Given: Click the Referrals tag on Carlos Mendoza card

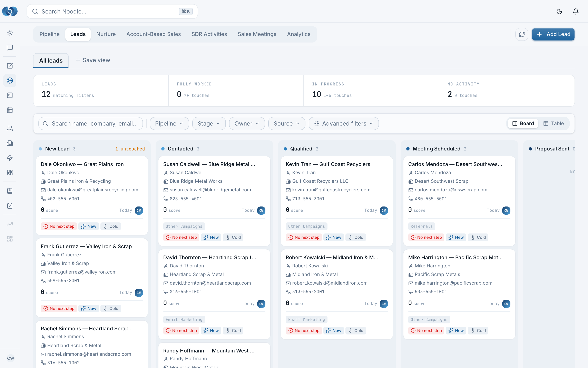Looking at the screenshot, I should pyautogui.click(x=422, y=226).
